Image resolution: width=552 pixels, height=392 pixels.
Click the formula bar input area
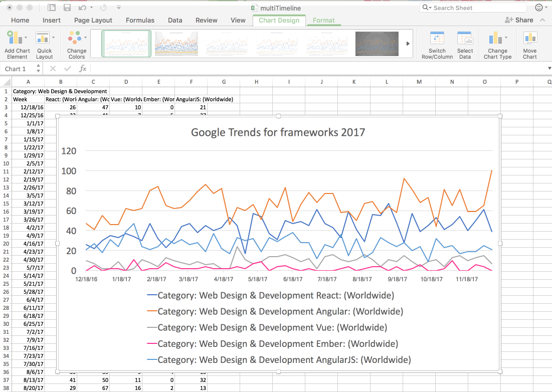(x=317, y=69)
